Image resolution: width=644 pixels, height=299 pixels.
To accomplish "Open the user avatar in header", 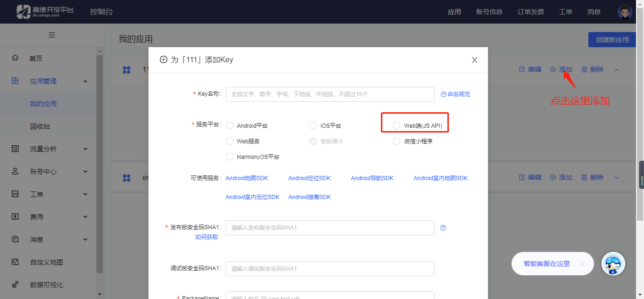I will (625, 12).
